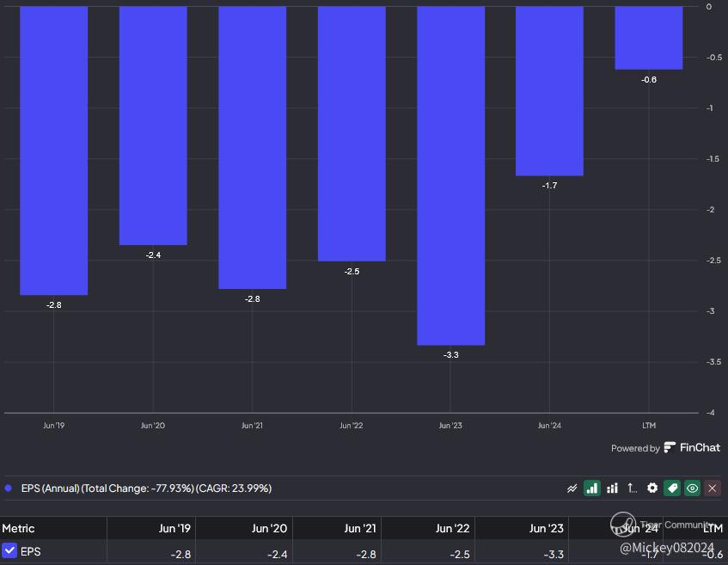728x565 pixels.
Task: Click the Jun '23 bar showing -3.3
Action: click(451, 175)
